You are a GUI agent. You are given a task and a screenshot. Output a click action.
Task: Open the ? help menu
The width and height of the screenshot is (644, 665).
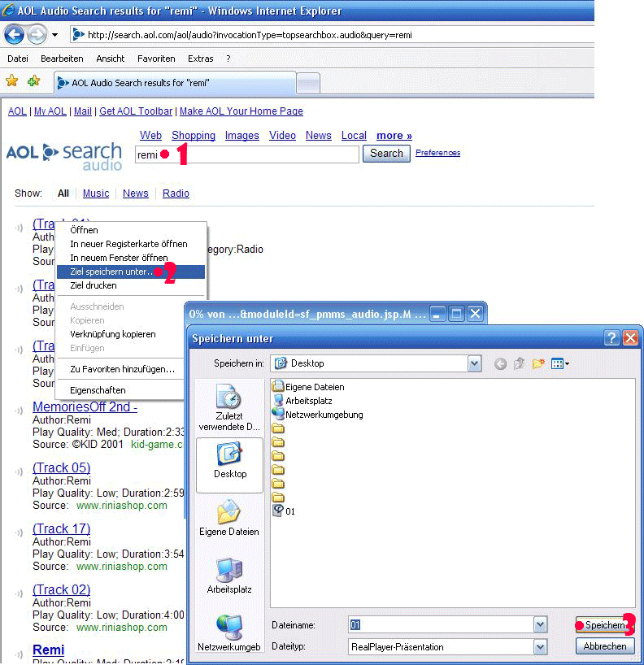[x=228, y=59]
